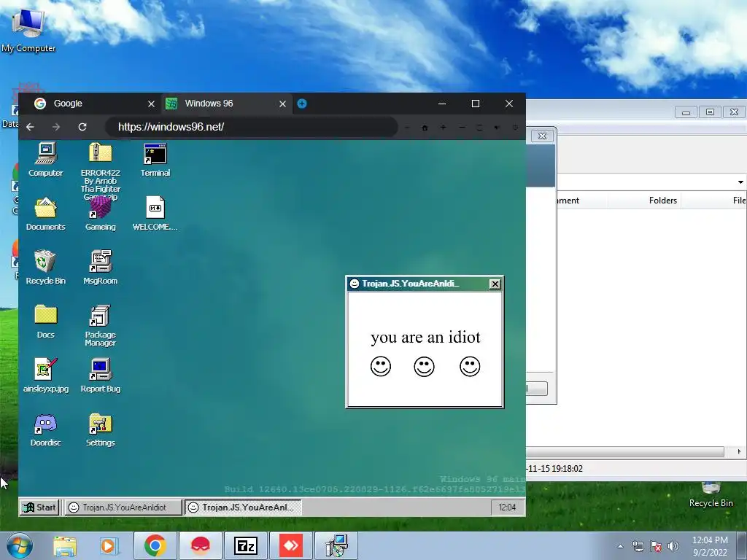
Task: Open the dropdown arrow in the background window
Action: 740,182
